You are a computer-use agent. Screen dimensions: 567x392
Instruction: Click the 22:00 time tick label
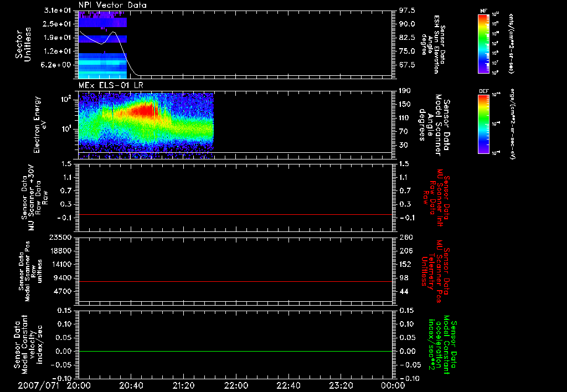tap(236, 385)
